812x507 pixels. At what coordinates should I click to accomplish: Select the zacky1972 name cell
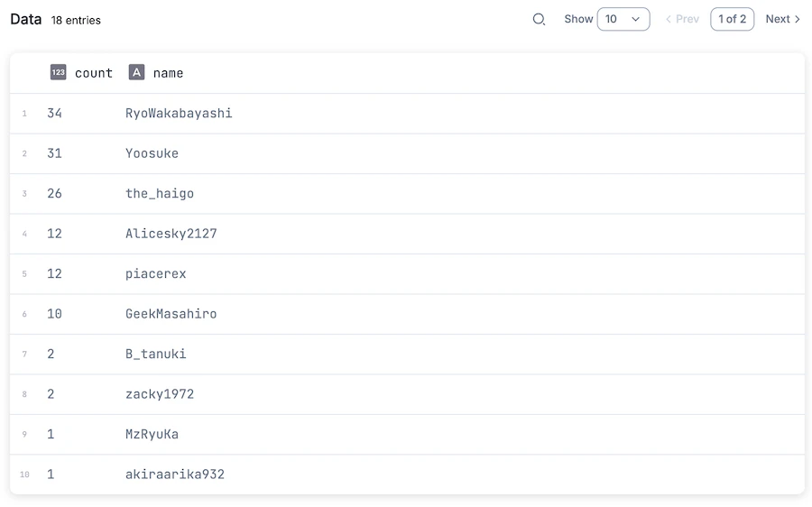coord(160,394)
